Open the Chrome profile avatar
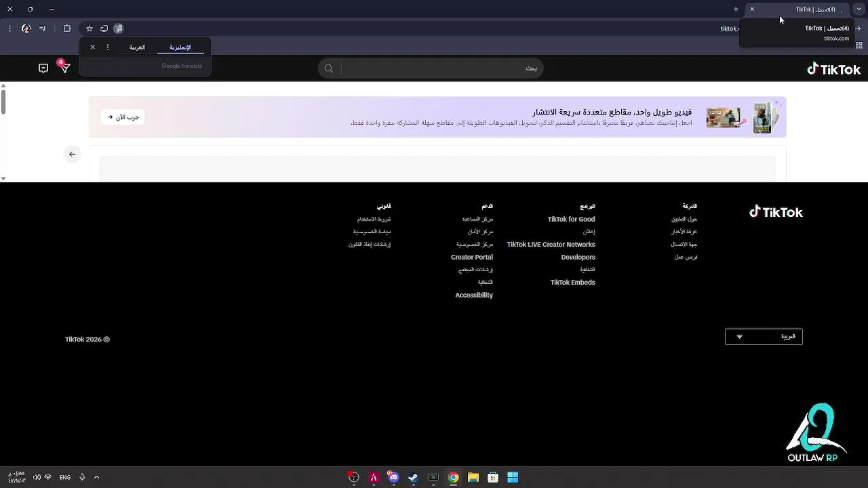 (x=26, y=28)
